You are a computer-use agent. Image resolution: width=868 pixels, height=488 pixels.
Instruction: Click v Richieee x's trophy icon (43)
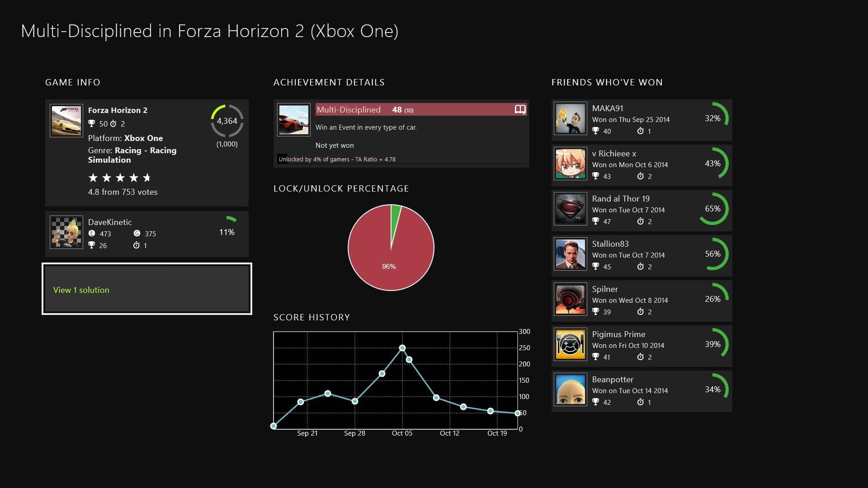596,176
